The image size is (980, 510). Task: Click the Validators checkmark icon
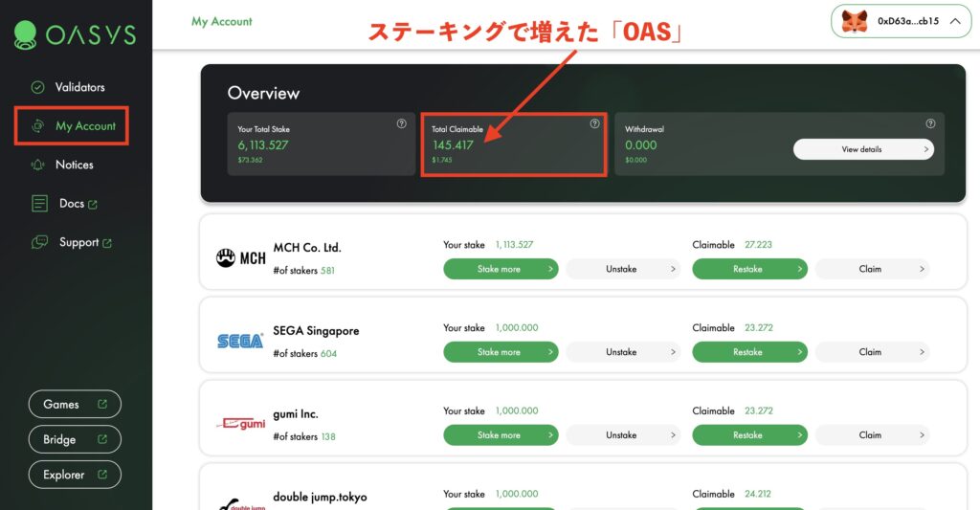[37, 87]
